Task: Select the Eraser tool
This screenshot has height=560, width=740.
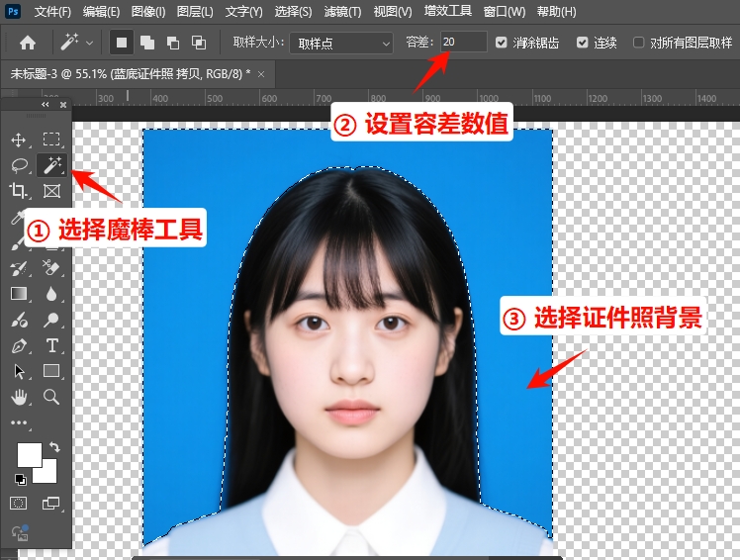Action: click(50, 268)
